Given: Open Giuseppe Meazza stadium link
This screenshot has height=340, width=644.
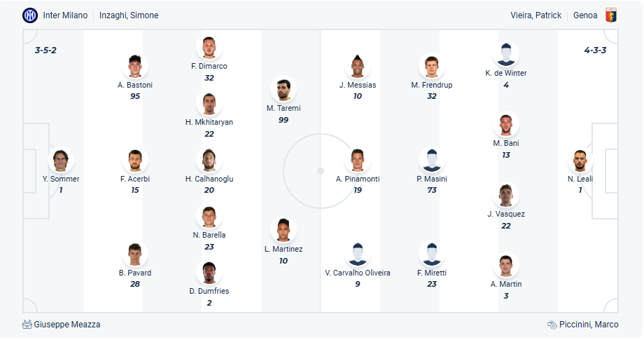Looking at the screenshot, I should [x=67, y=325].
